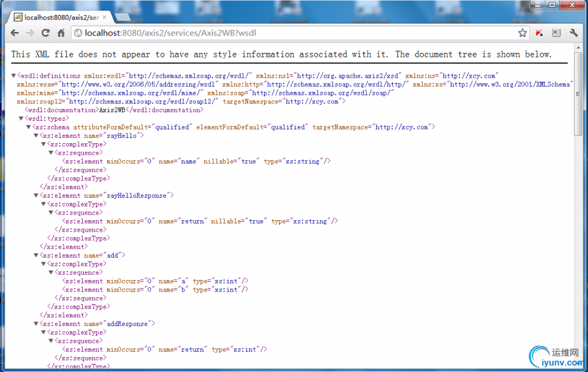Collapse the addResponse element node

point(36,324)
